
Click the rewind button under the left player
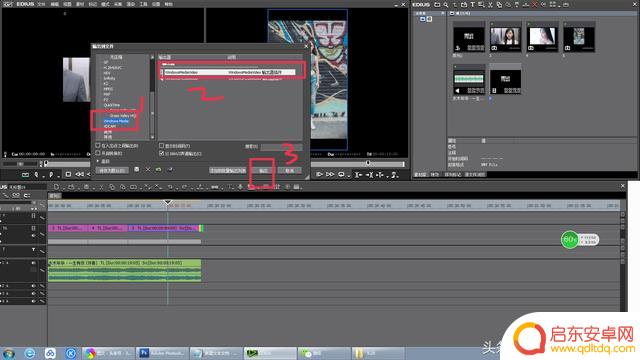coord(79,175)
